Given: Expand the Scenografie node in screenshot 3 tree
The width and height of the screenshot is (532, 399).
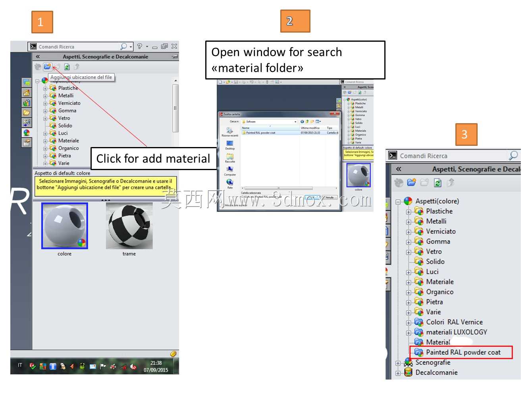Looking at the screenshot, I should click(x=398, y=363).
